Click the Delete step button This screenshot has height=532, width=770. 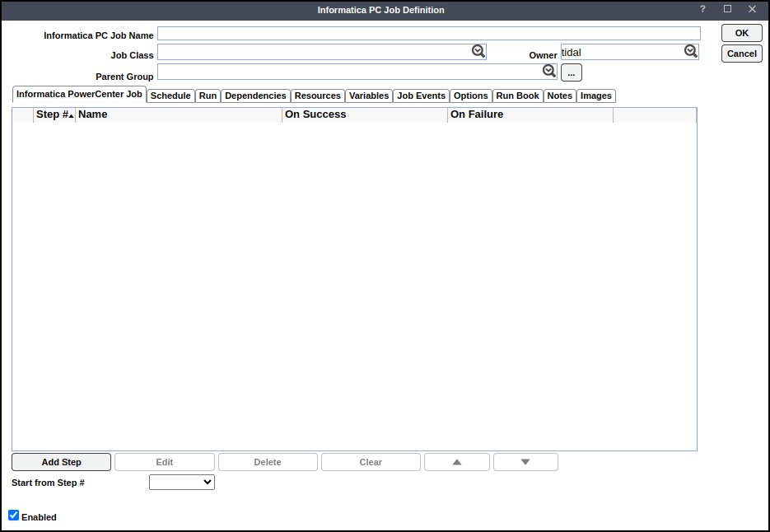[x=268, y=462]
